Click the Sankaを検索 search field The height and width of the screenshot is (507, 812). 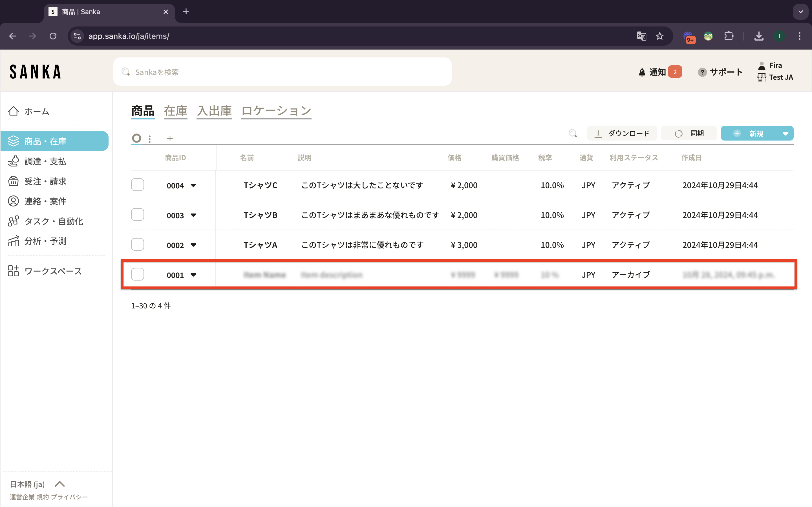(282, 72)
